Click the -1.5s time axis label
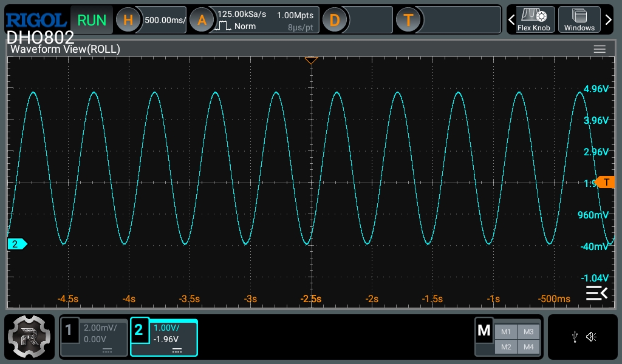622x364 pixels. tap(432, 298)
